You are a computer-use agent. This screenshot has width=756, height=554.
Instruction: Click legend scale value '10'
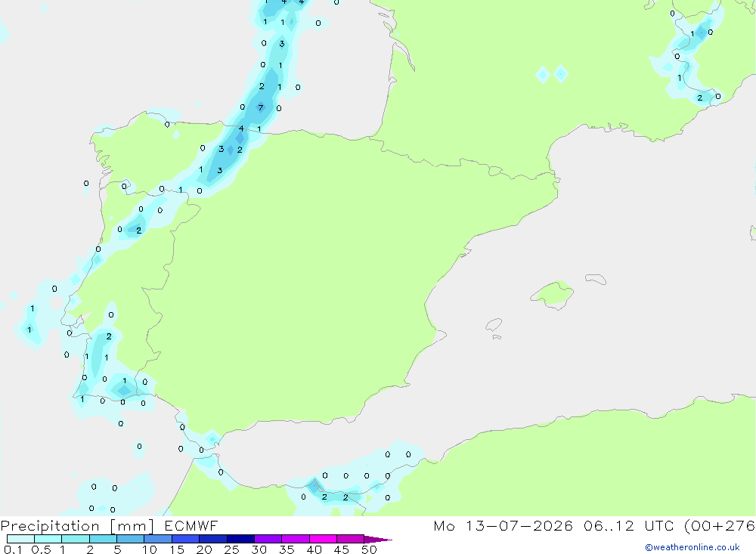[x=150, y=549]
